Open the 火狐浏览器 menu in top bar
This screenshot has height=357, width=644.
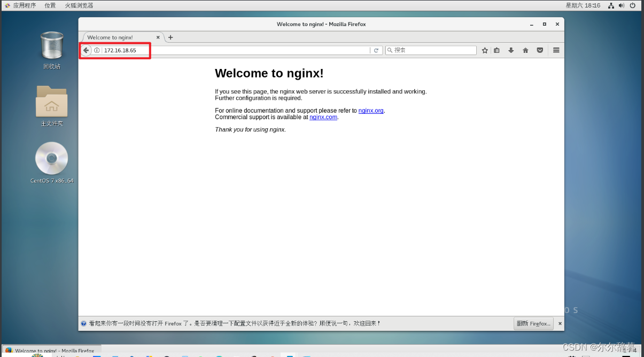[79, 5]
